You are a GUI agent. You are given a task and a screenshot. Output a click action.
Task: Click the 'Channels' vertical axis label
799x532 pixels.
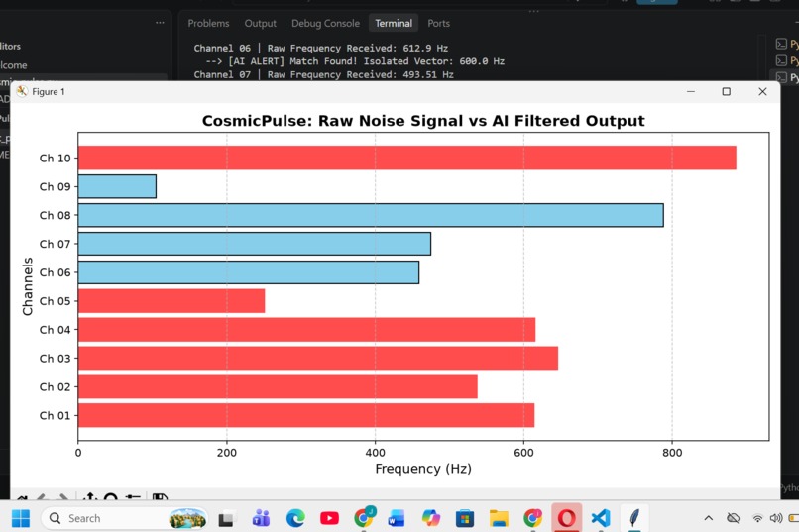(x=28, y=286)
